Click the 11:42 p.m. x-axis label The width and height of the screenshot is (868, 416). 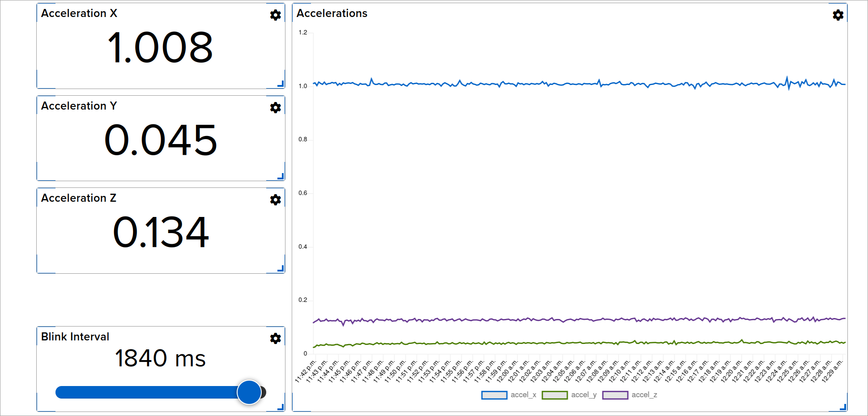tap(306, 371)
